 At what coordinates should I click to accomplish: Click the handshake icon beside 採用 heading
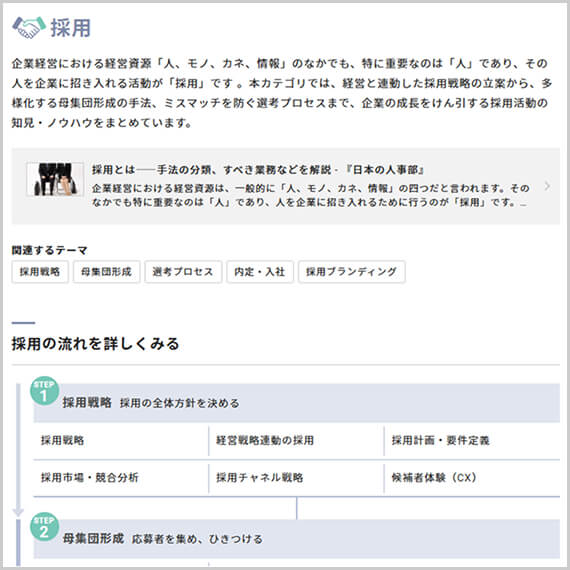(29, 28)
